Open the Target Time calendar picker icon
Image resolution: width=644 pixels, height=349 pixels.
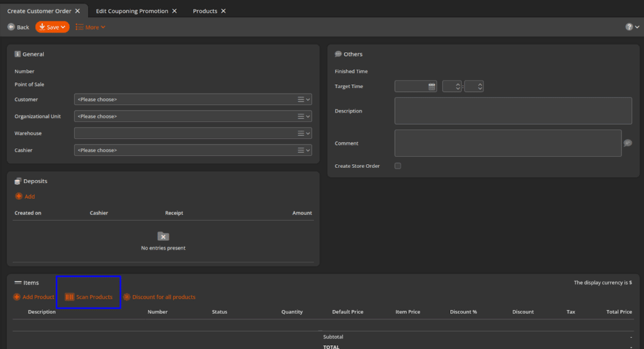pyautogui.click(x=432, y=87)
